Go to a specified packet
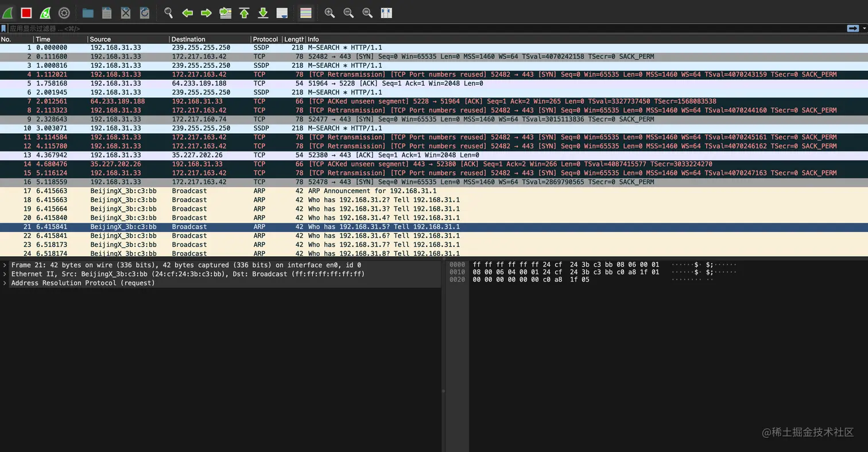The height and width of the screenshot is (452, 868). point(226,13)
